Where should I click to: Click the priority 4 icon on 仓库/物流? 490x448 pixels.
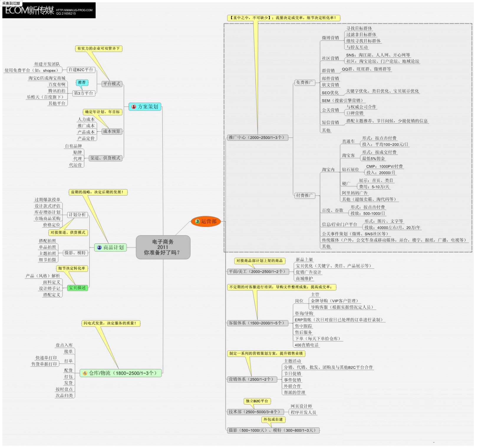click(x=85, y=373)
